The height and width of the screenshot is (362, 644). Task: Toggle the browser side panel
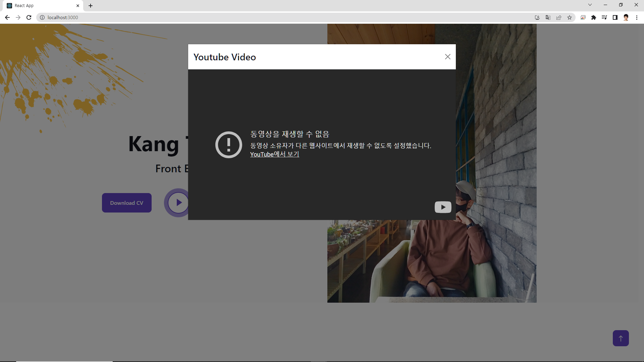[615, 17]
